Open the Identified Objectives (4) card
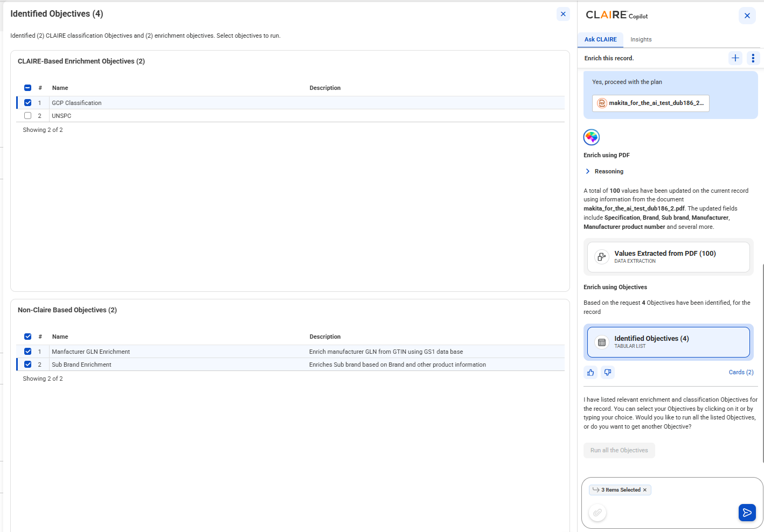Viewport: 764px width, 532px height. click(x=668, y=342)
